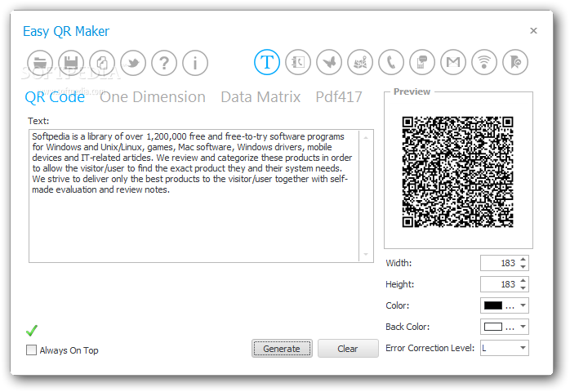The height and width of the screenshot is (392, 570).
Task: Select the butterfly content type icon
Action: coord(329,62)
